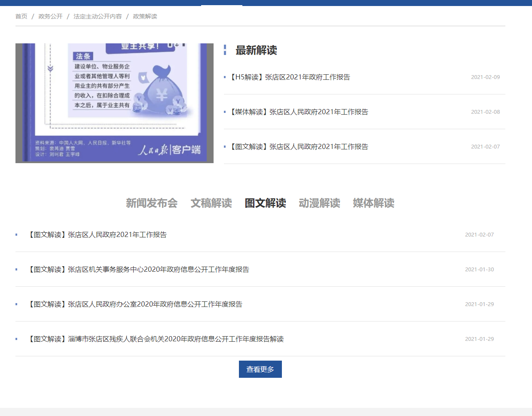Click the 最新解读 section heading
Image resolution: width=532 pixels, height=416 pixels.
(256, 50)
